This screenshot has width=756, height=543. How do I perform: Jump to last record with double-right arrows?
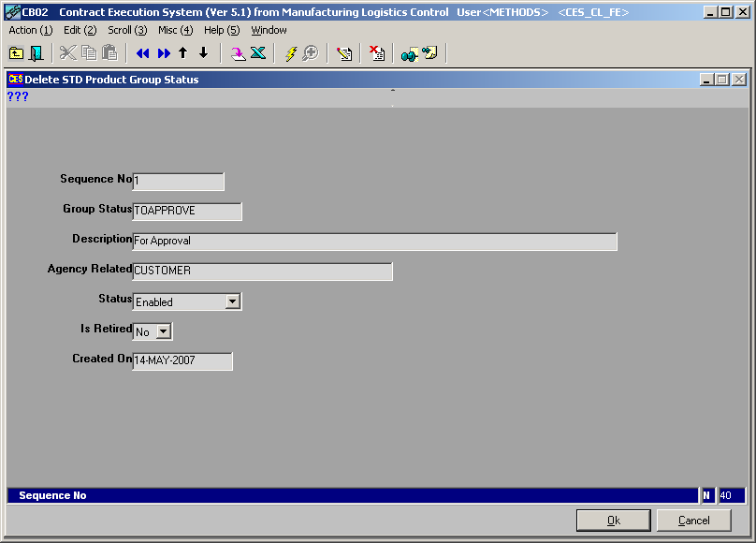pyautogui.click(x=164, y=53)
